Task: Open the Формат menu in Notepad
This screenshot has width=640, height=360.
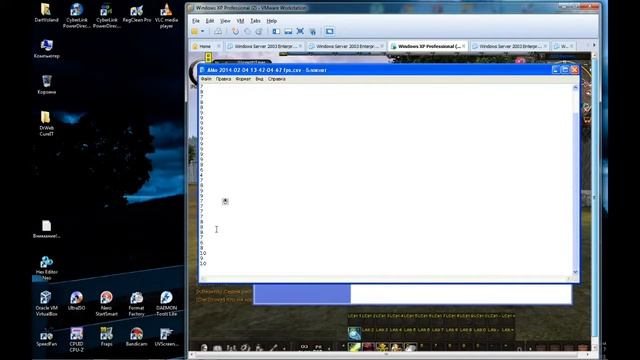Action: (243, 79)
